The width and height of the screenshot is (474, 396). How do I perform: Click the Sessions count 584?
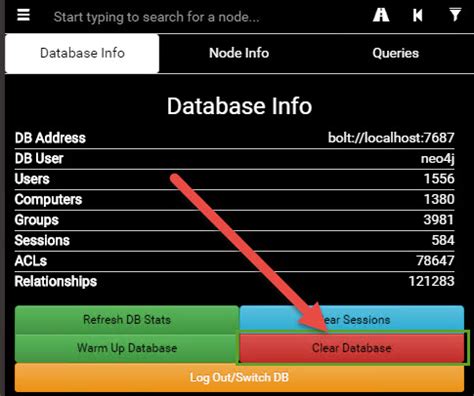(443, 240)
